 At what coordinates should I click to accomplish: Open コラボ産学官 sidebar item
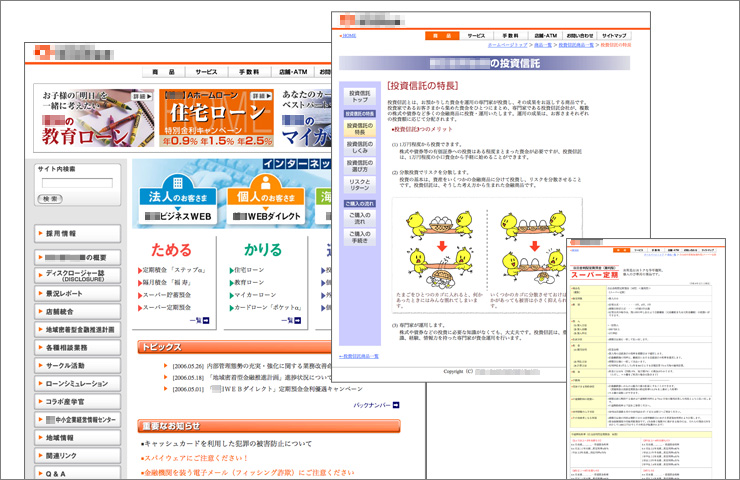(x=77, y=402)
